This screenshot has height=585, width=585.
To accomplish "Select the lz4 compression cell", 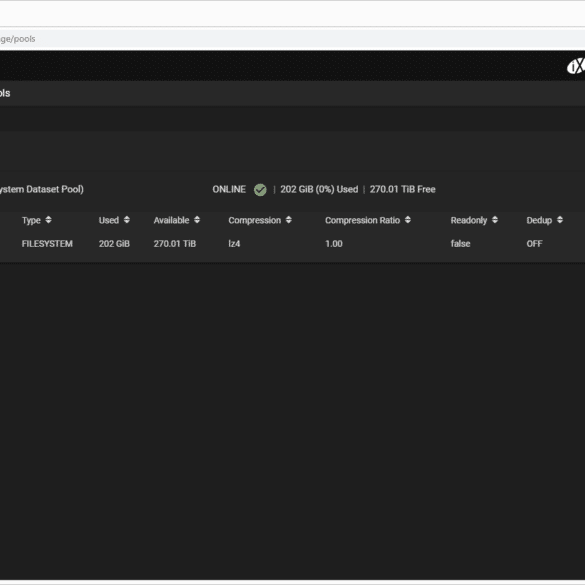I will pyautogui.click(x=234, y=244).
